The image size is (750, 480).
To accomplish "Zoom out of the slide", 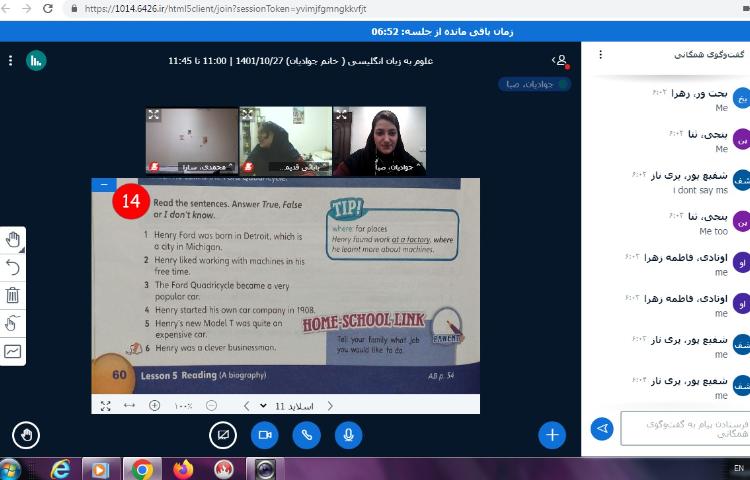I will click(211, 405).
